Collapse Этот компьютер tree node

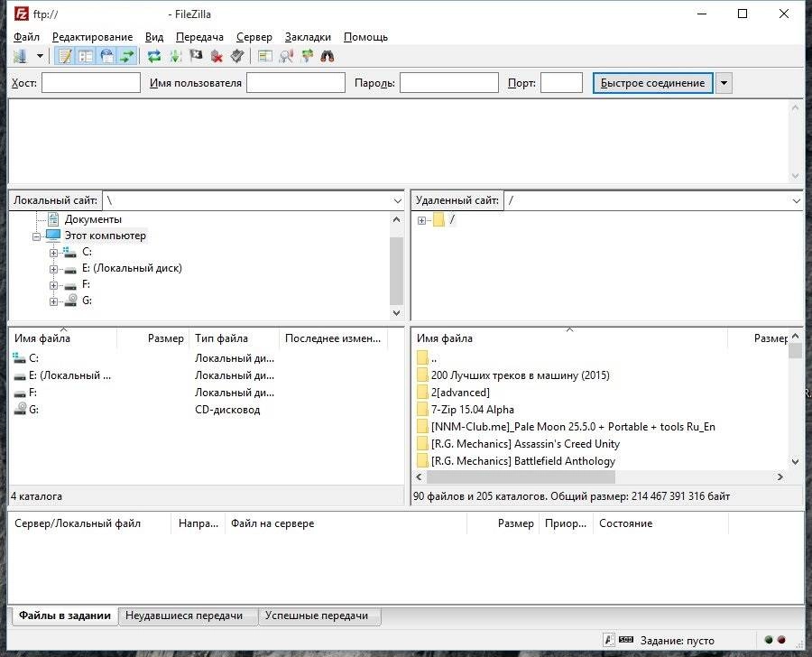(36, 236)
